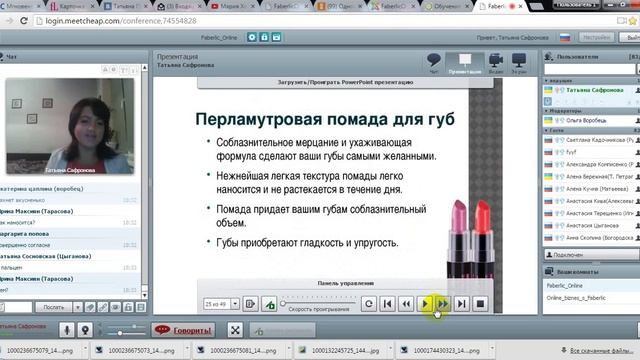This screenshot has height=360, width=640.
Task: Click the lock icon beside Faberlic_Online
Action: point(264,37)
